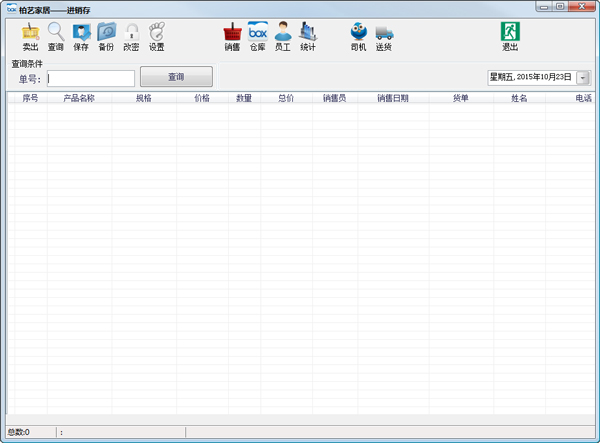Click the 货单 column header
600x443 pixels.
pyautogui.click(x=461, y=98)
